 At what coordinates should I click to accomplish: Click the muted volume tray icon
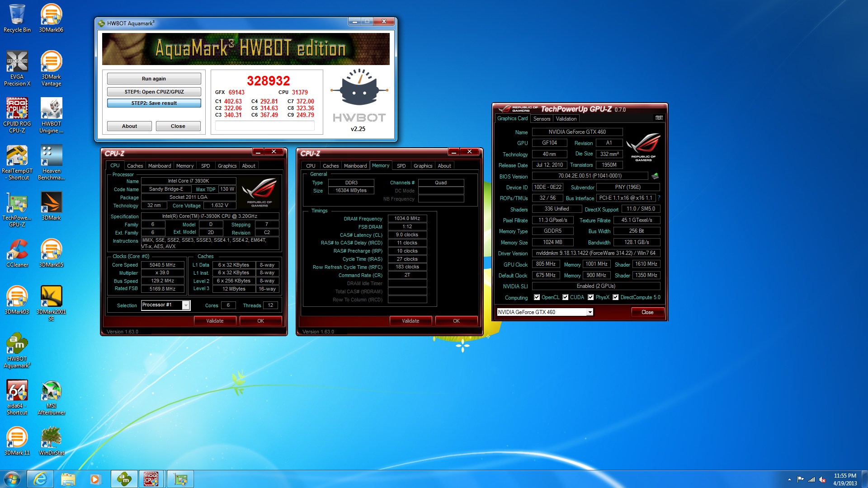822,479
